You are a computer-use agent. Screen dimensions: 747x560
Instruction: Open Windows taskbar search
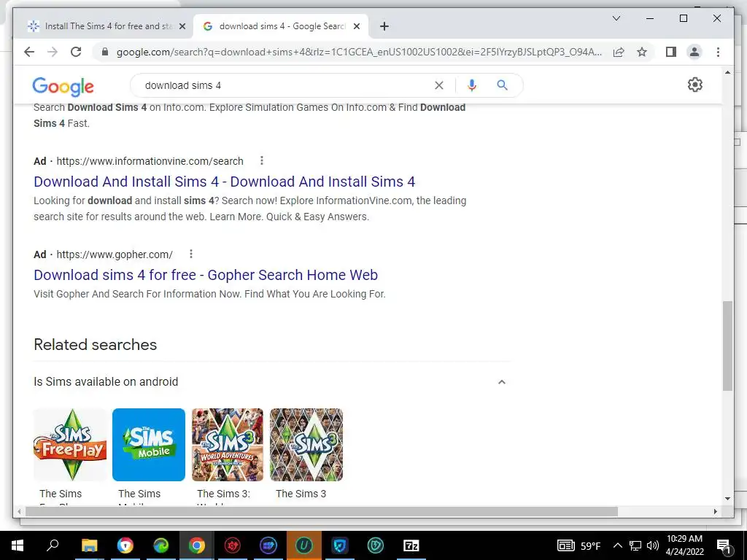pos(53,545)
